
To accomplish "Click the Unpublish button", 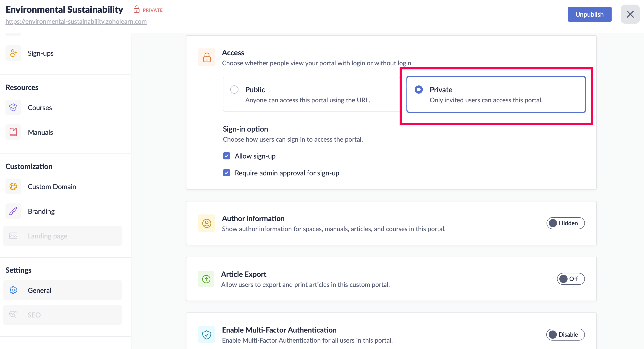I will (589, 14).
